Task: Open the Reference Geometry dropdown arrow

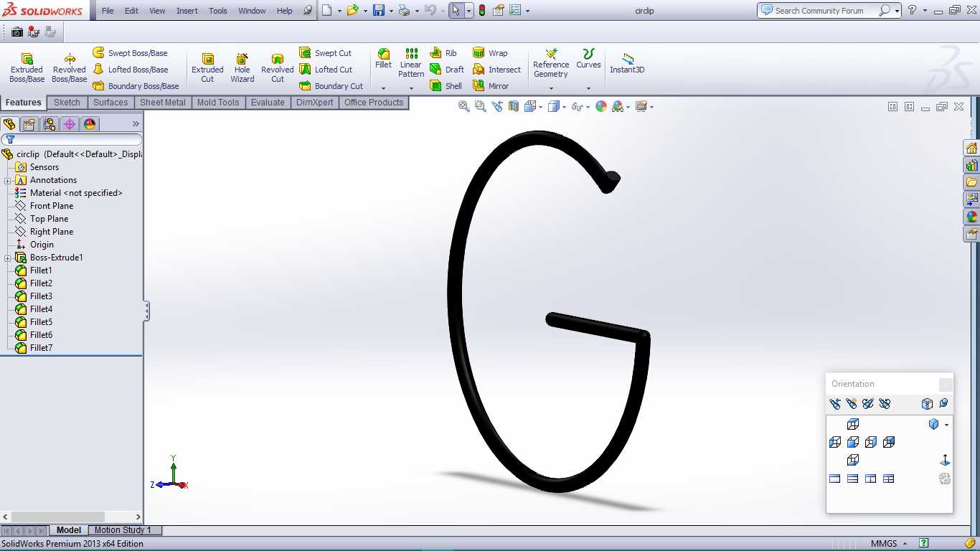Action: click(551, 88)
